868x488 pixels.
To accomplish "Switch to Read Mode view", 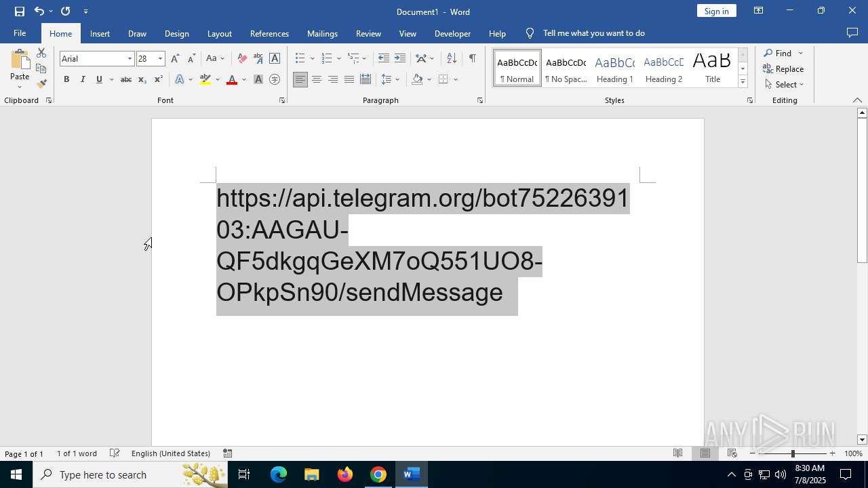I will tap(677, 453).
